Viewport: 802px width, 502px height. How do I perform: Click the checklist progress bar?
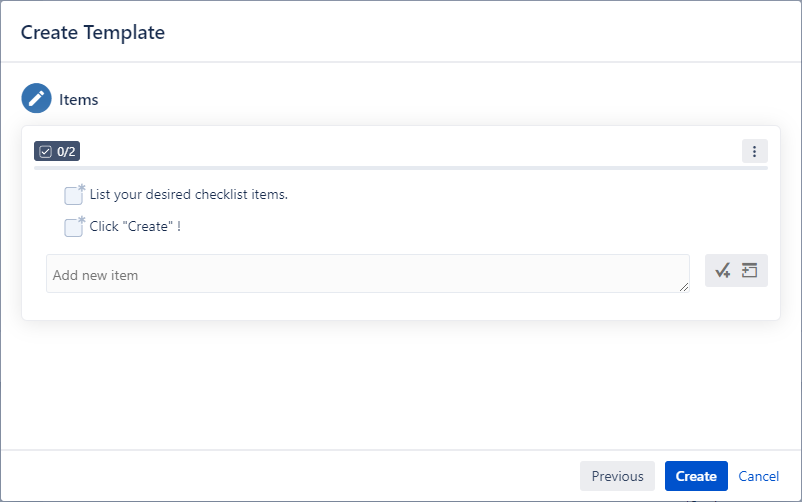click(x=400, y=168)
